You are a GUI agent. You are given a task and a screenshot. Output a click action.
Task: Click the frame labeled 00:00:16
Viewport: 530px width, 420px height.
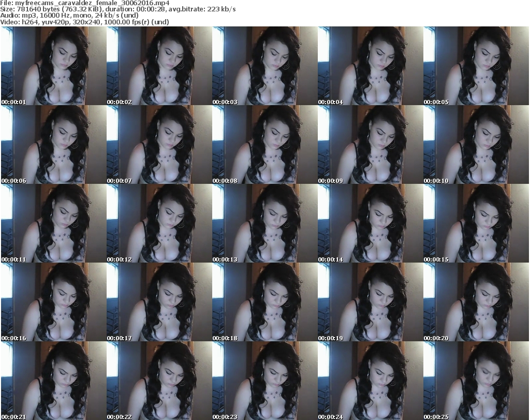(x=53, y=302)
